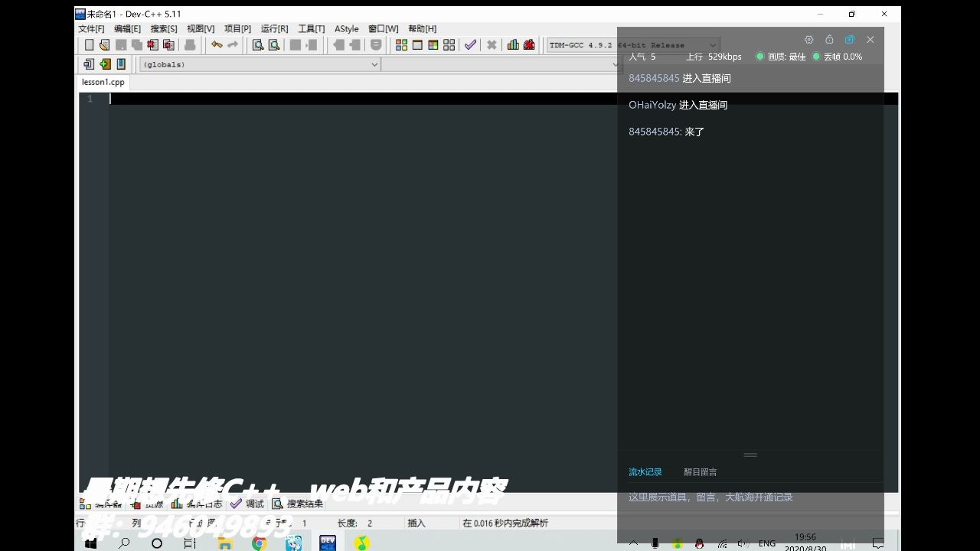This screenshot has height=551, width=980.
Task: Click the Rebuild All icon
Action: point(449,45)
